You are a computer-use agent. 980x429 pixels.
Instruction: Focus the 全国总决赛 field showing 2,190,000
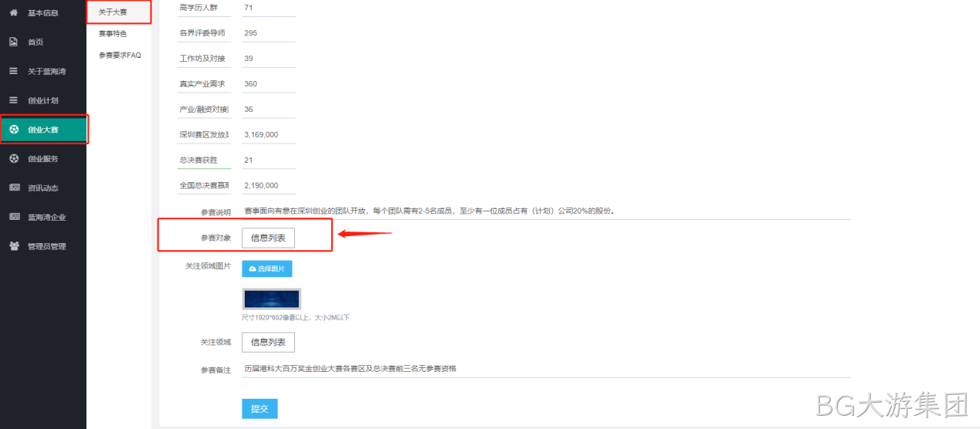pyautogui.click(x=269, y=186)
